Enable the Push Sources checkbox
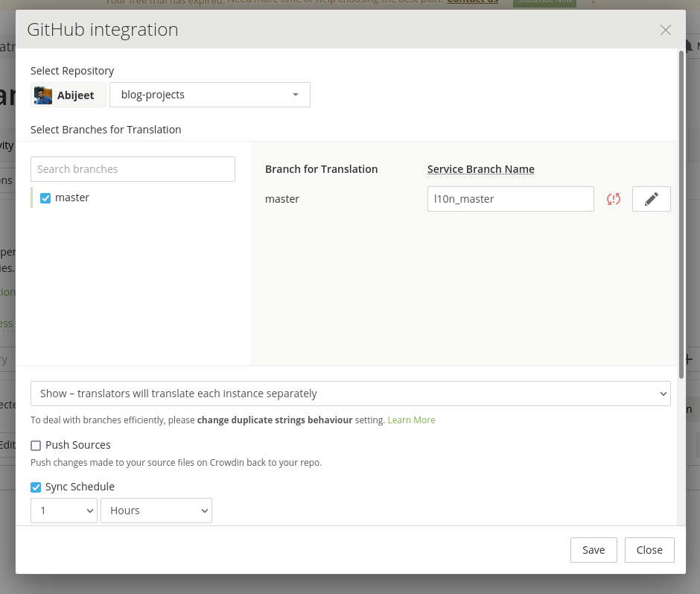The height and width of the screenshot is (594, 700). (x=36, y=446)
